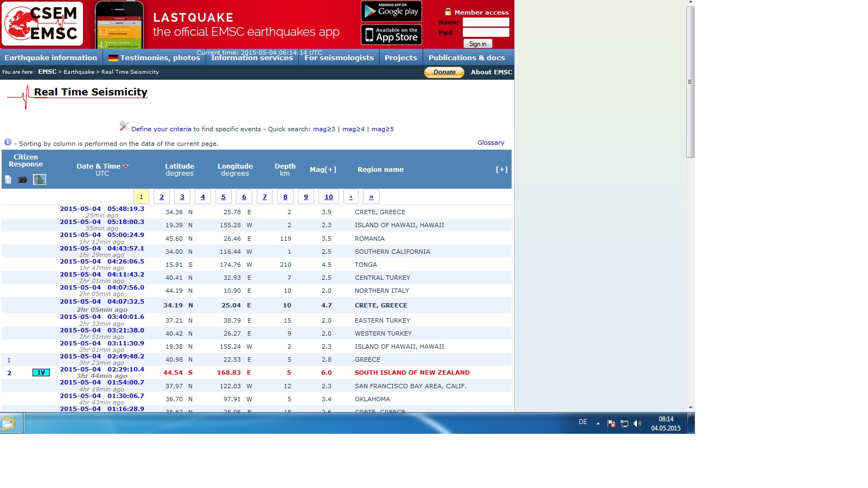Click the Pwd password field
This screenshot has width=868, height=488.
(x=486, y=33)
